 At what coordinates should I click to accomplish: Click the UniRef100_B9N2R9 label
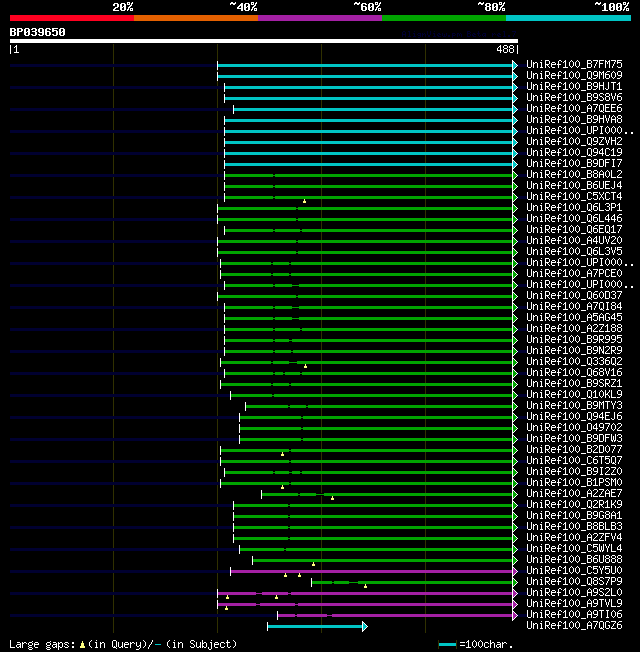(x=574, y=351)
